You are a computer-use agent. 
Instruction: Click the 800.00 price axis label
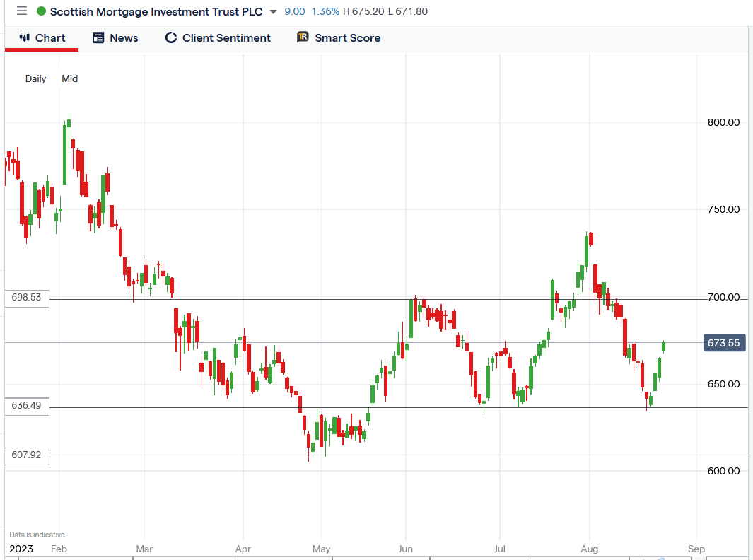coord(723,122)
